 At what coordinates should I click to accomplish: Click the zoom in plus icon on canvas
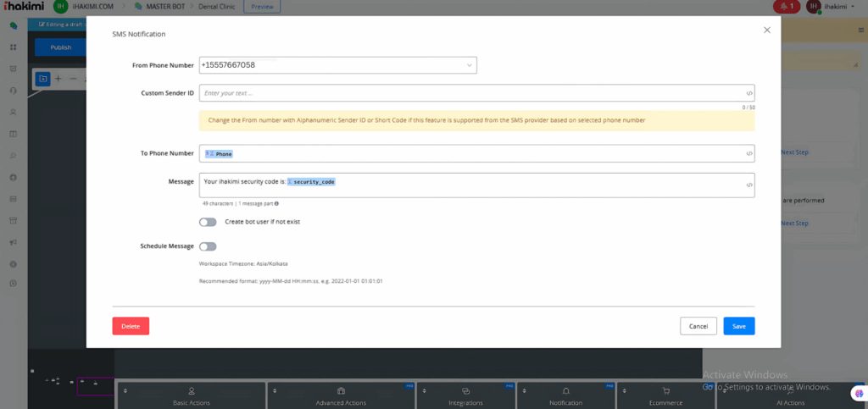[x=58, y=79]
